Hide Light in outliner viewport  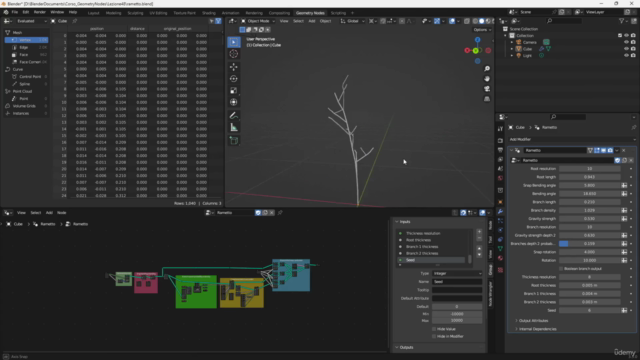tap(626, 56)
